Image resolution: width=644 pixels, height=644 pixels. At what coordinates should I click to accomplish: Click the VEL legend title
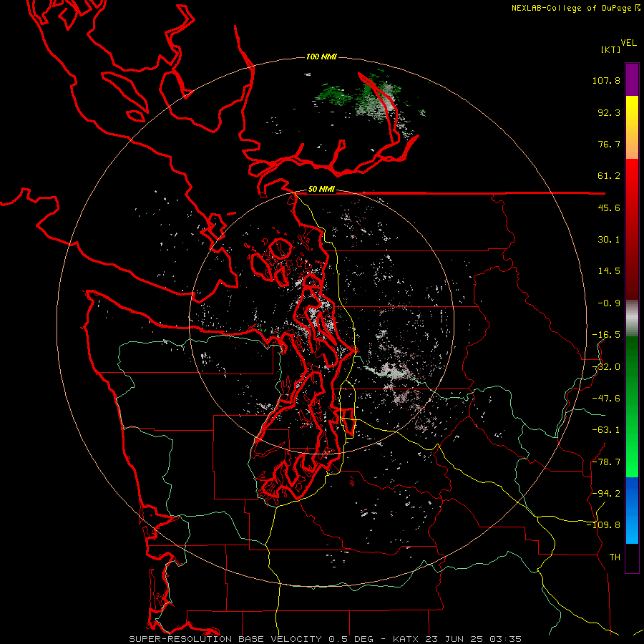tap(628, 43)
